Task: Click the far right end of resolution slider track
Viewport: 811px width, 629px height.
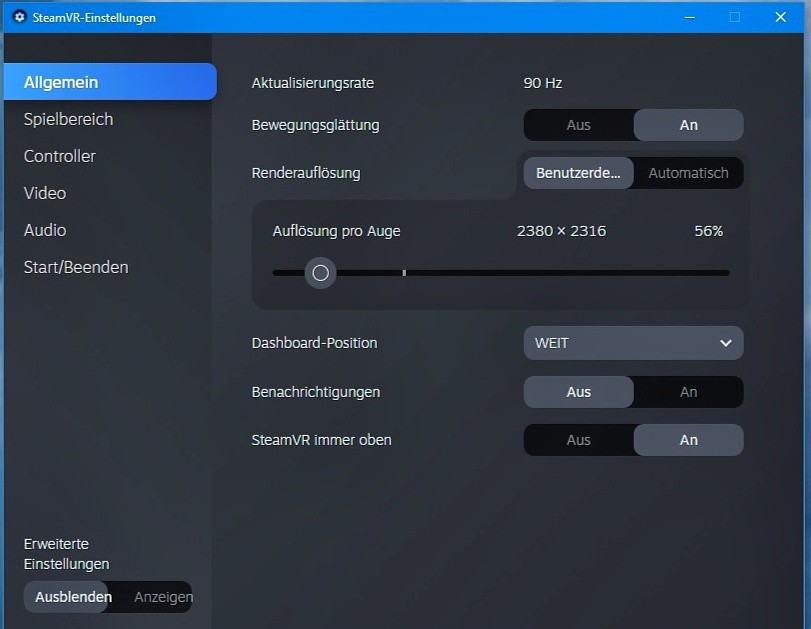Action: click(727, 273)
